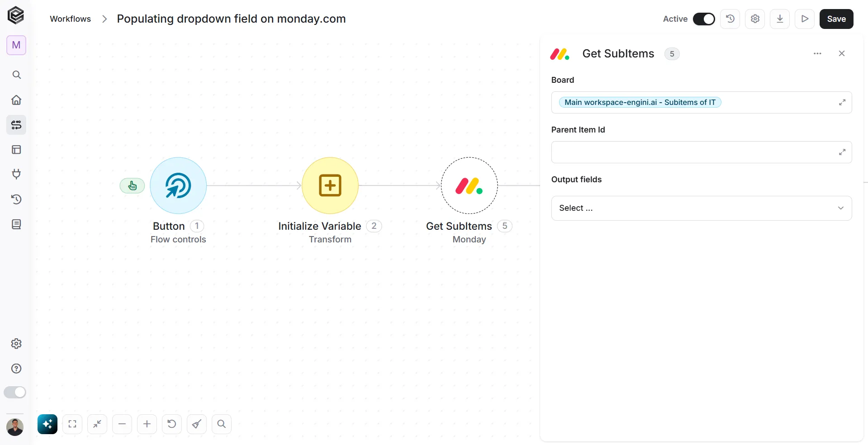
Task: Click the Save button
Action: click(x=836, y=19)
